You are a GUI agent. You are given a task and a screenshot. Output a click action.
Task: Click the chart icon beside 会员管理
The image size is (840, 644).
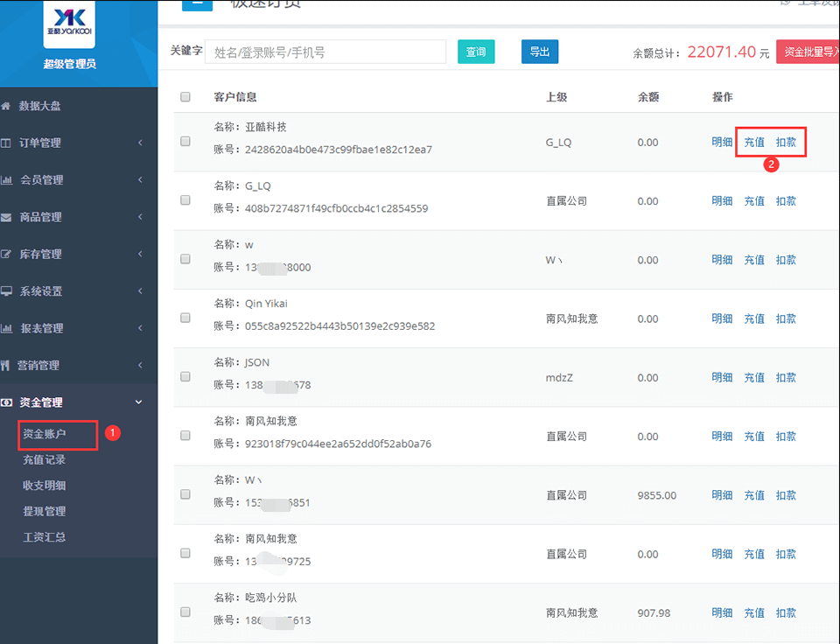point(6,180)
